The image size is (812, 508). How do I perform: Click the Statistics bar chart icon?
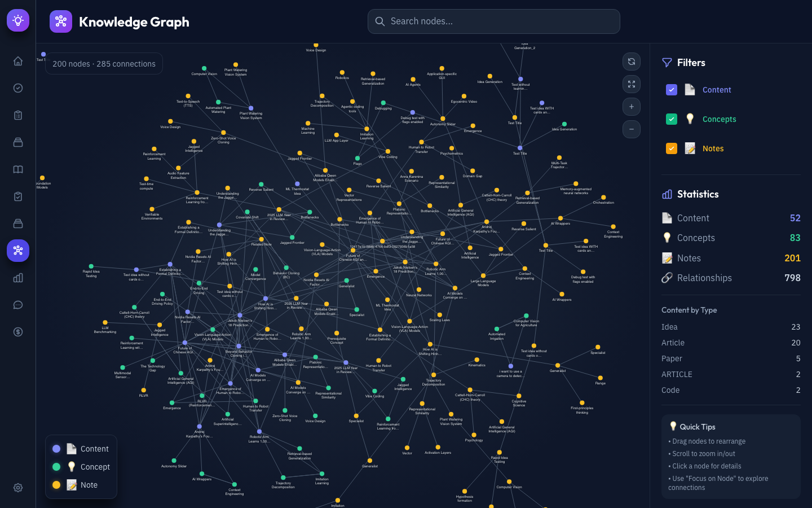point(667,194)
